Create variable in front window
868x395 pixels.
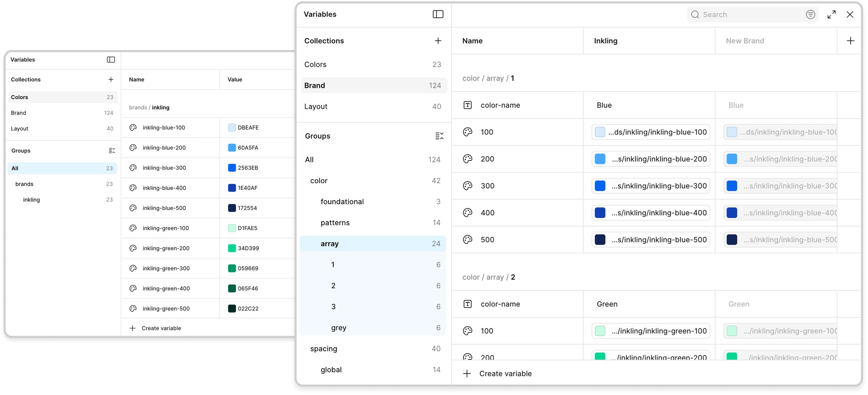[497, 374]
